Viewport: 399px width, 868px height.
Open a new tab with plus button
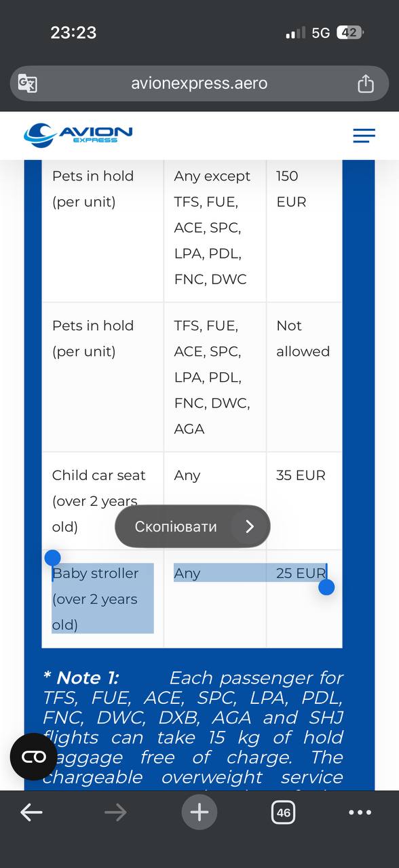(199, 812)
